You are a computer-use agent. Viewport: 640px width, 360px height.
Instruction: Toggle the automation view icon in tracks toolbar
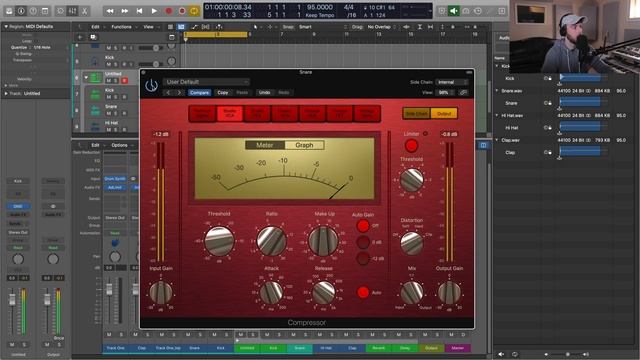[x=194, y=27]
